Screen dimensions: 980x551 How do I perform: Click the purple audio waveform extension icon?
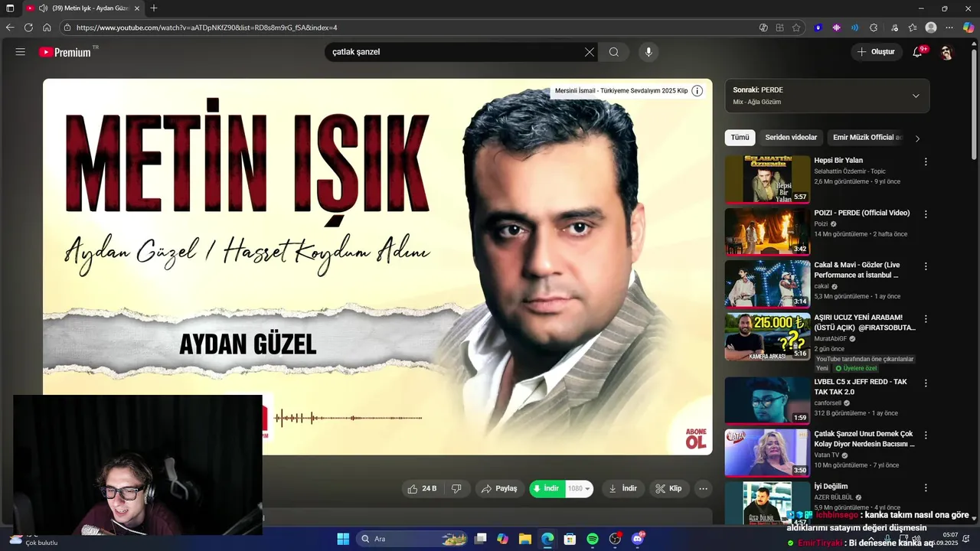coord(836,28)
